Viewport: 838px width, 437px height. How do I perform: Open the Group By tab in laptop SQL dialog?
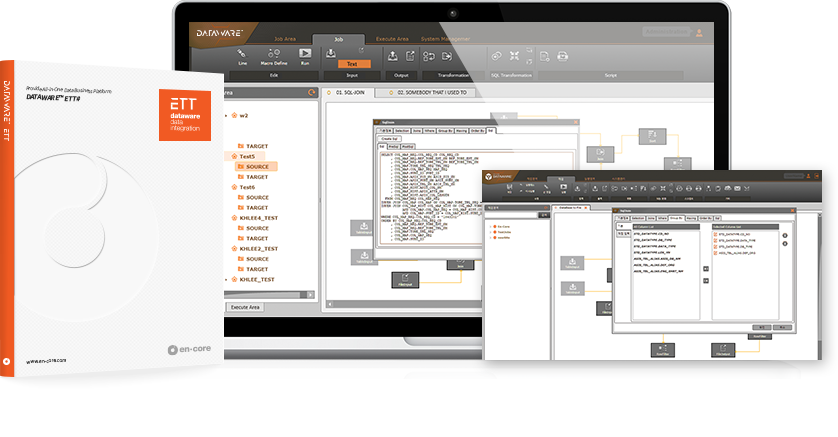[x=445, y=130]
